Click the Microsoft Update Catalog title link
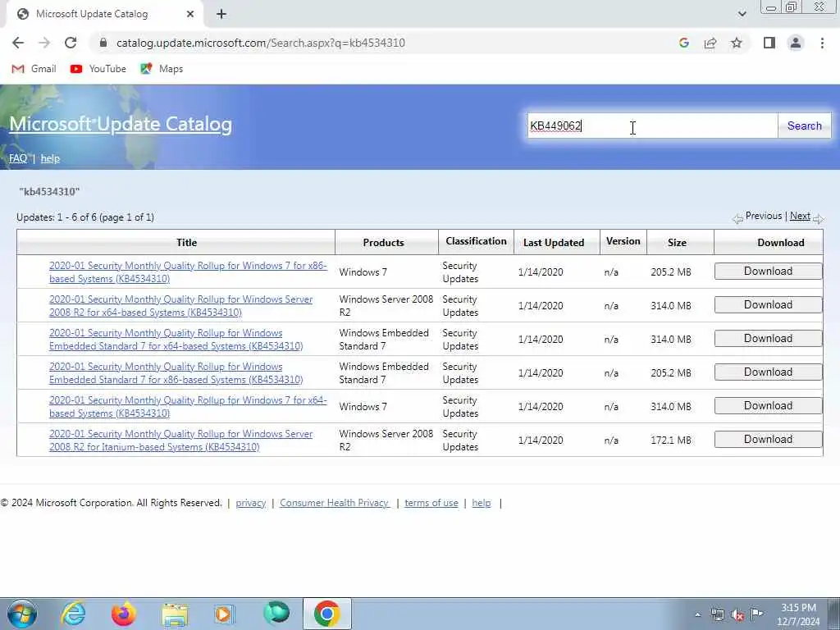The width and height of the screenshot is (840, 630). [121, 125]
